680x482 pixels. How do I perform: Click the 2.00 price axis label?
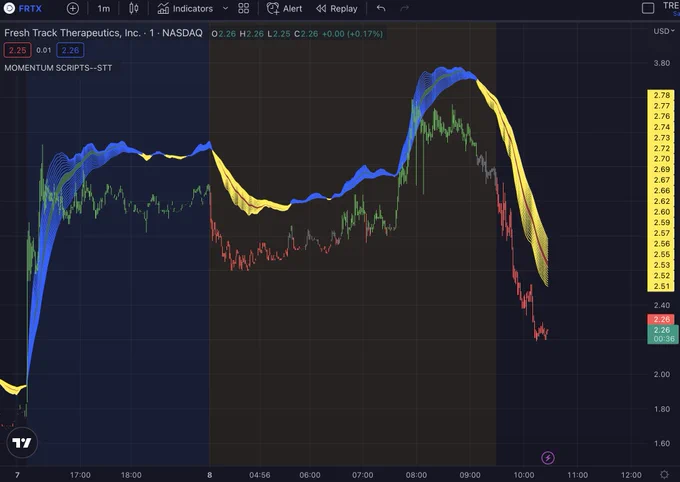click(x=662, y=374)
